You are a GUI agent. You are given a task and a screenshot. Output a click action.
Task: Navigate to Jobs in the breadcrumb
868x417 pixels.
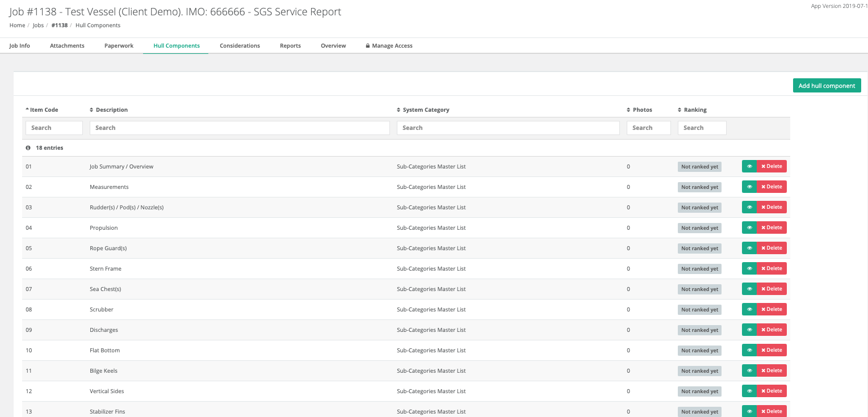[x=38, y=26]
